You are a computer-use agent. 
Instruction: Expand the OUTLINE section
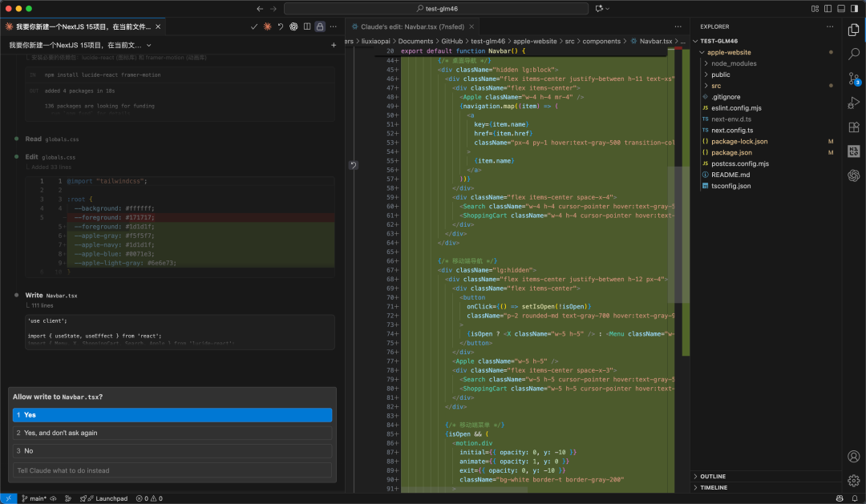pos(713,476)
